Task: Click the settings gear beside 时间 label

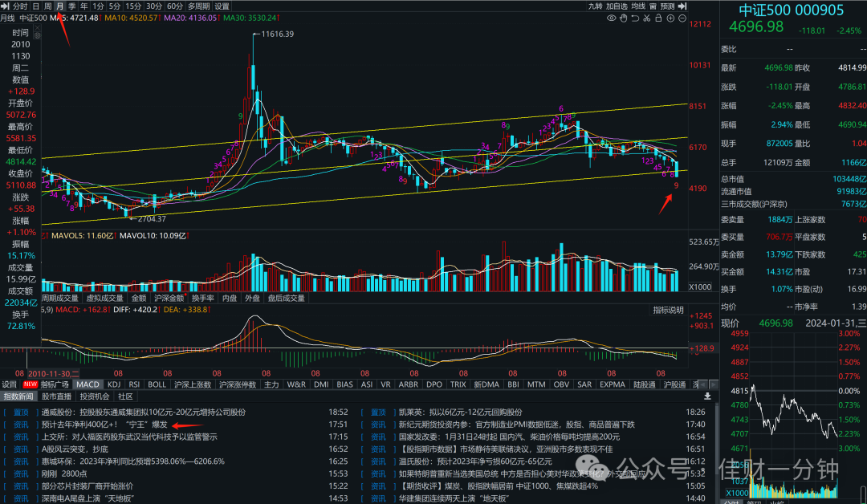Action: point(37,35)
